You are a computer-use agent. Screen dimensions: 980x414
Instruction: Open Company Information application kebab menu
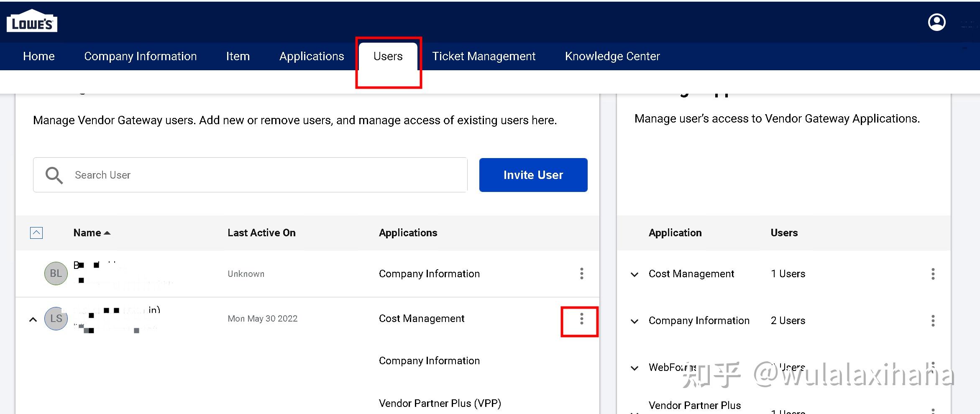933,321
